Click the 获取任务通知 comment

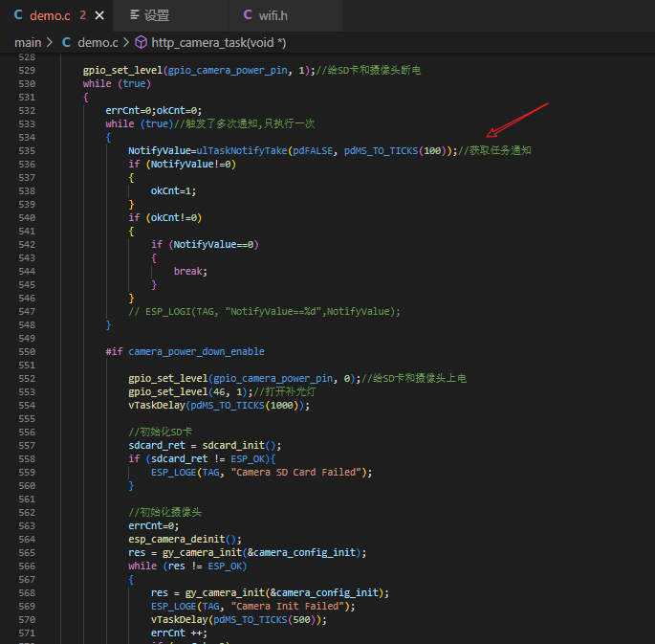click(x=494, y=151)
